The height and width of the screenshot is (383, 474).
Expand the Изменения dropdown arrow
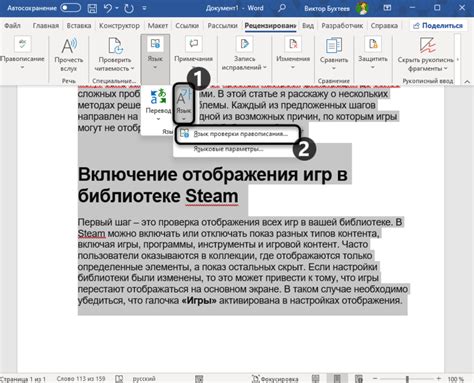click(x=293, y=68)
